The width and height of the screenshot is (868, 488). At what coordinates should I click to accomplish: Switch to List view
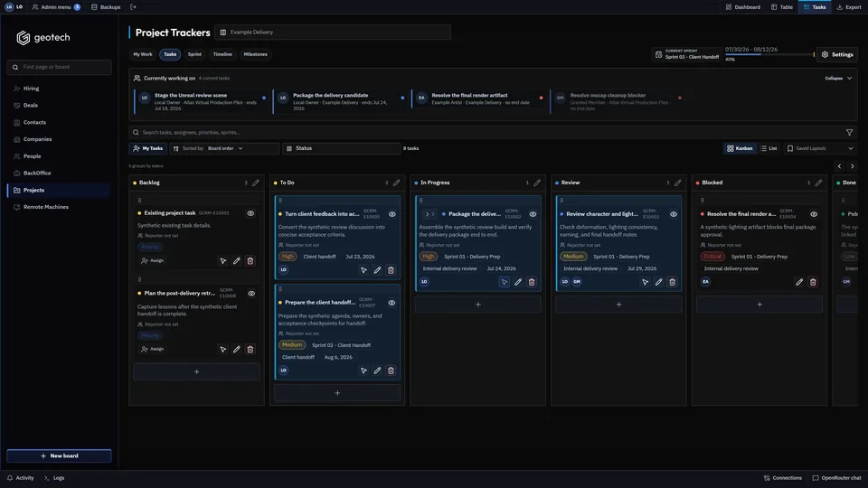click(769, 148)
